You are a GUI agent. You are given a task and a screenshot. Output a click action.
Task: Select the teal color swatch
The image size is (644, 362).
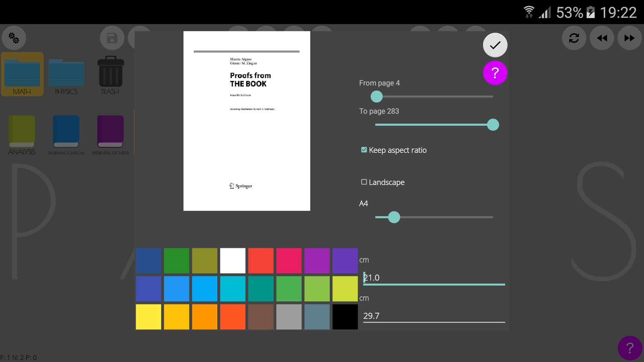[x=261, y=289]
